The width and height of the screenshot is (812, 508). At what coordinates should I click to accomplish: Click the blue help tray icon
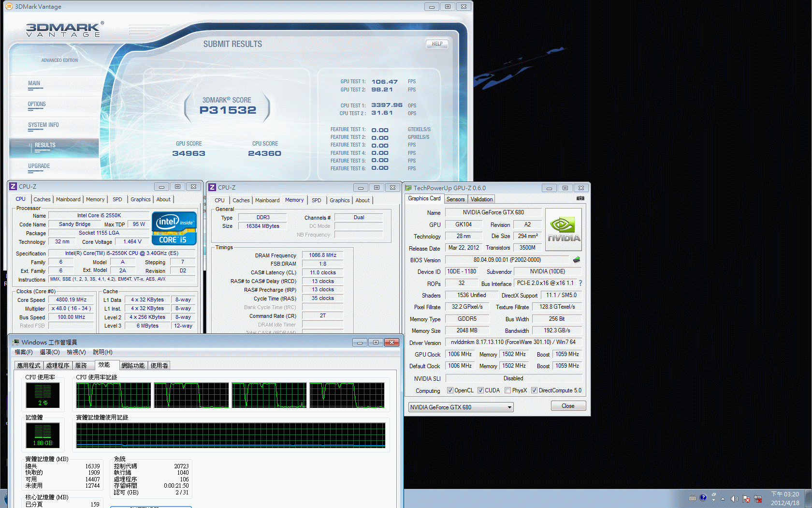703,497
